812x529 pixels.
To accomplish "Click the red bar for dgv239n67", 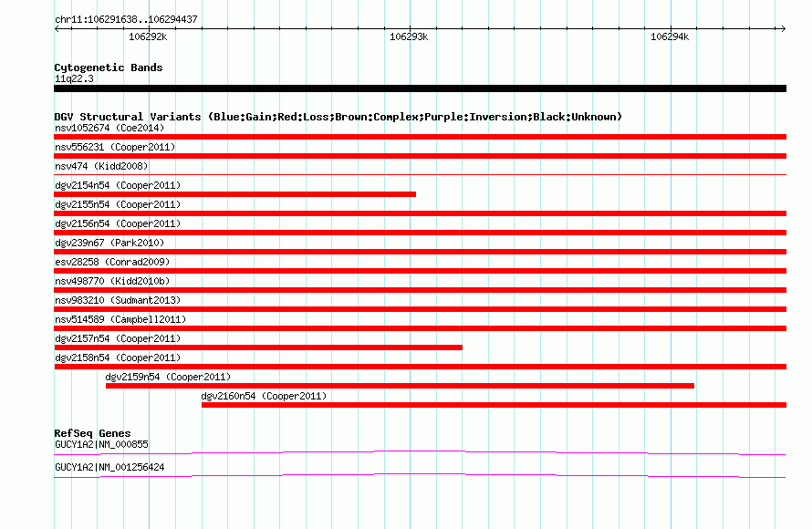I will coord(420,252).
